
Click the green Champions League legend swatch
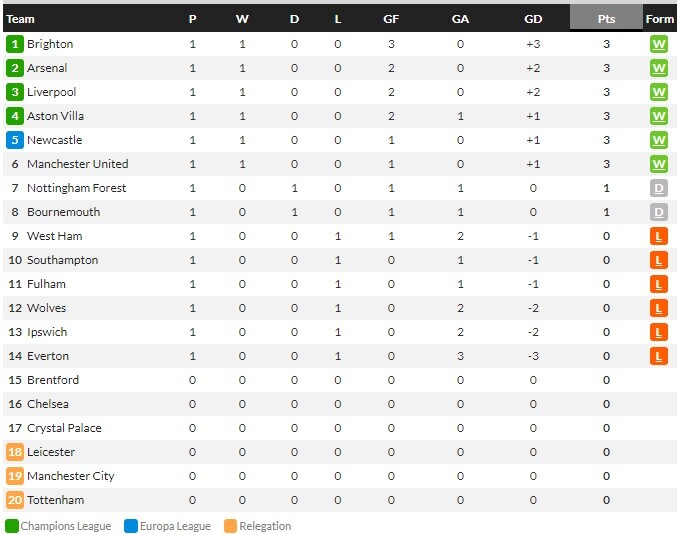[x=12, y=526]
